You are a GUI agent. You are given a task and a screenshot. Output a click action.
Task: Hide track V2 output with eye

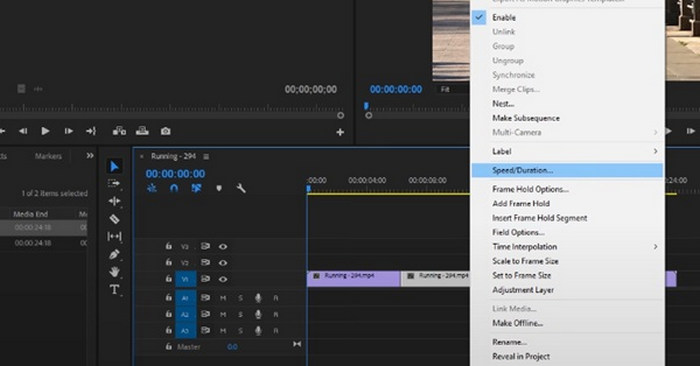coord(223,263)
